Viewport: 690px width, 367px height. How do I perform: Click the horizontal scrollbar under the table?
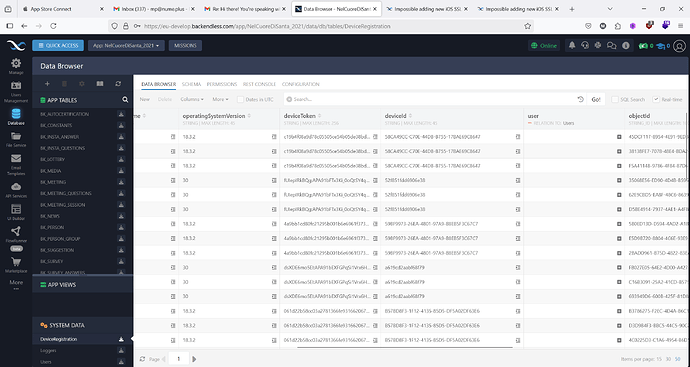pos(405,348)
